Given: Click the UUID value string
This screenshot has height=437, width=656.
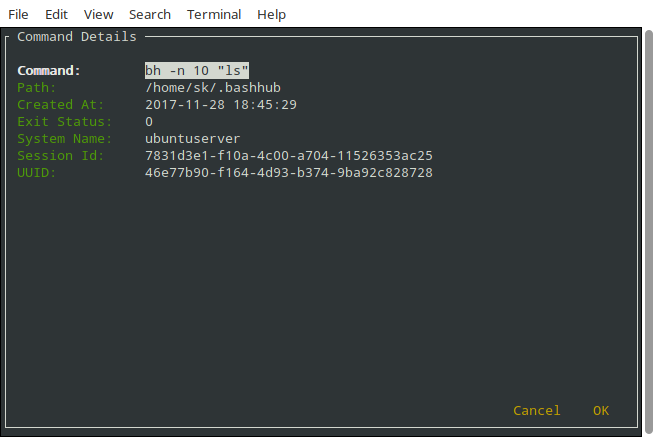Looking at the screenshot, I should 288,173.
